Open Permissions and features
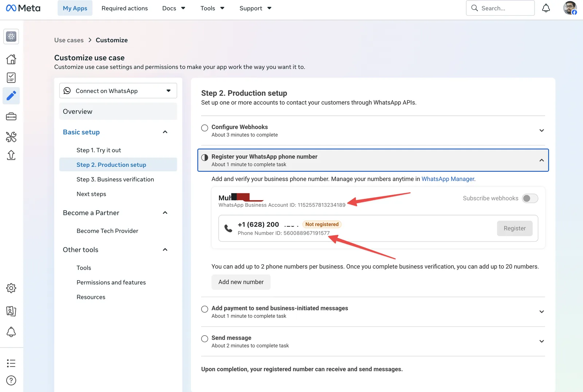 click(111, 282)
